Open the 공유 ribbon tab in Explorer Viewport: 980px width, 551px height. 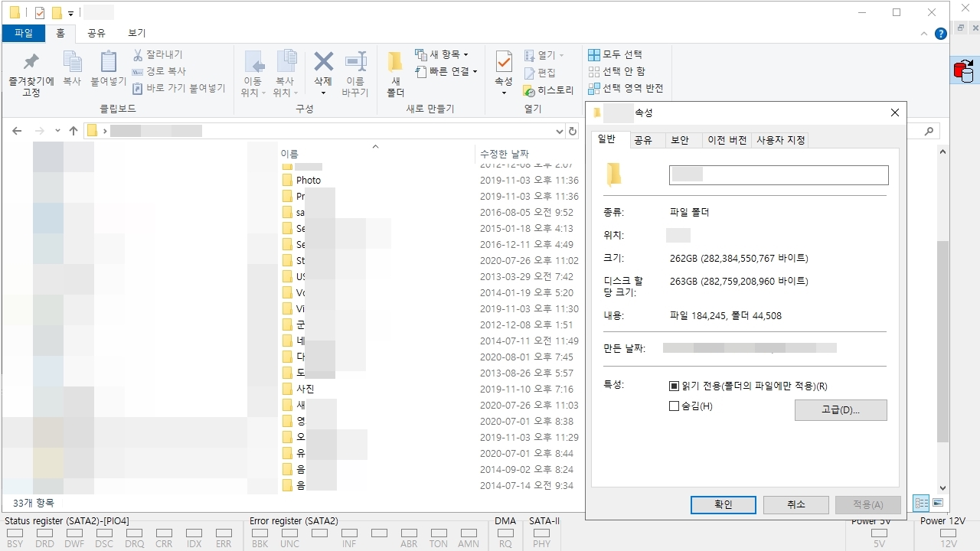click(x=96, y=33)
